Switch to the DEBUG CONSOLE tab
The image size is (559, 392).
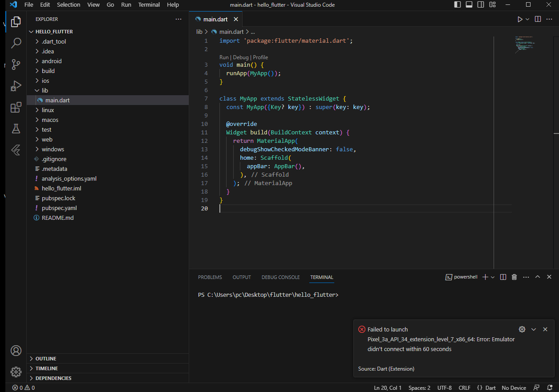tap(281, 277)
